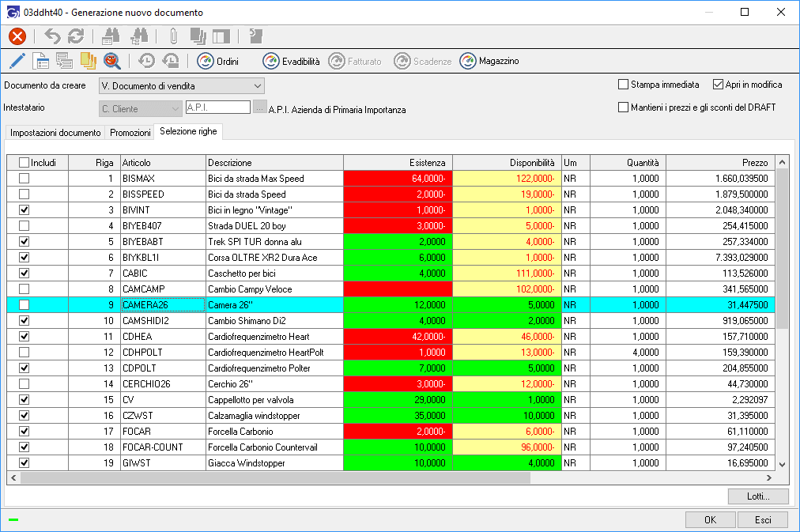
Task: Click the horizontal scrollbar right arrow
Action: tap(769, 478)
